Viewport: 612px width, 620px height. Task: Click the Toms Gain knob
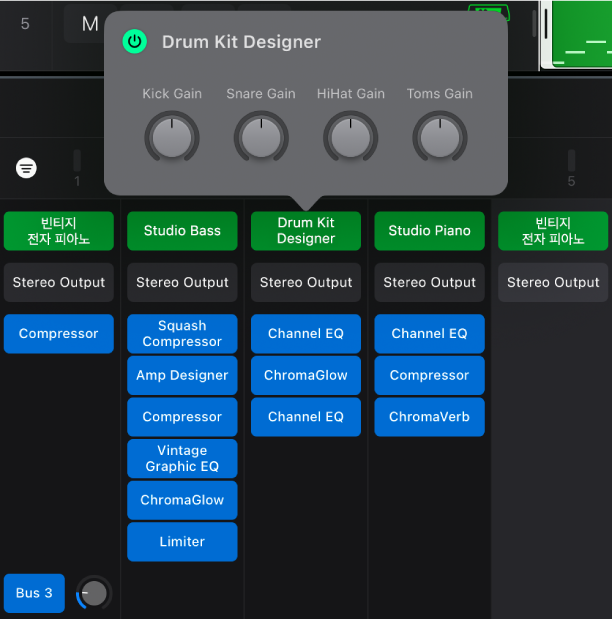(x=440, y=137)
